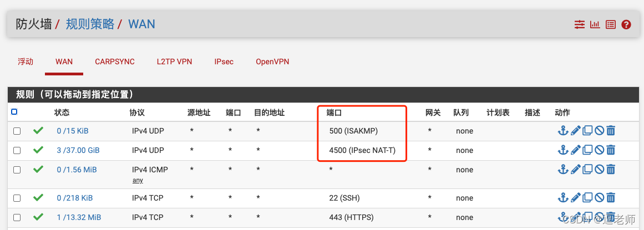Viewport: 644px width, 230px height.
Task: Open the red help question icon
Action: [x=626, y=24]
